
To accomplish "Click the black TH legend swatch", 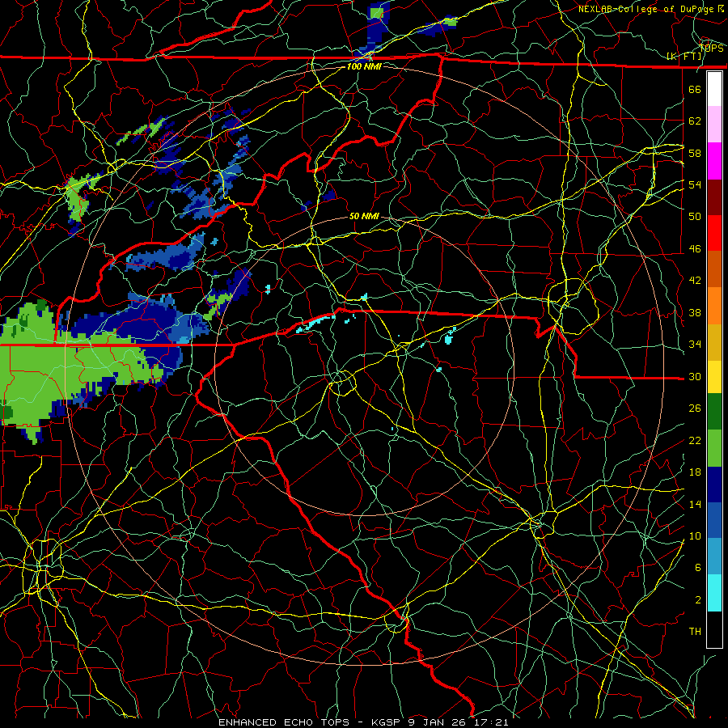I will pos(714,629).
